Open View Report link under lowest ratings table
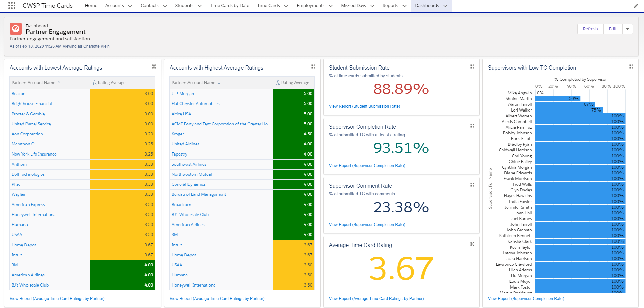 point(57,299)
